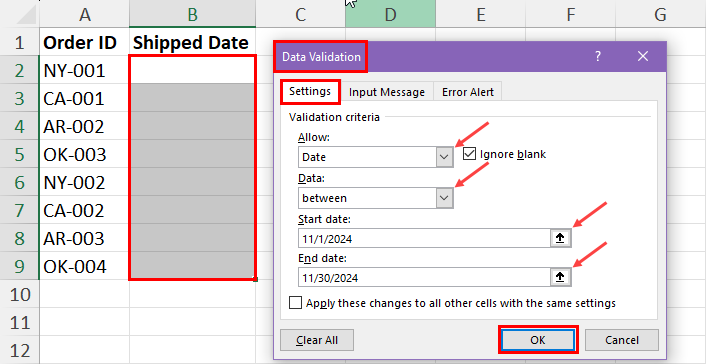Select cell containing OK-004
This screenshot has width=706, height=364.
(85, 266)
